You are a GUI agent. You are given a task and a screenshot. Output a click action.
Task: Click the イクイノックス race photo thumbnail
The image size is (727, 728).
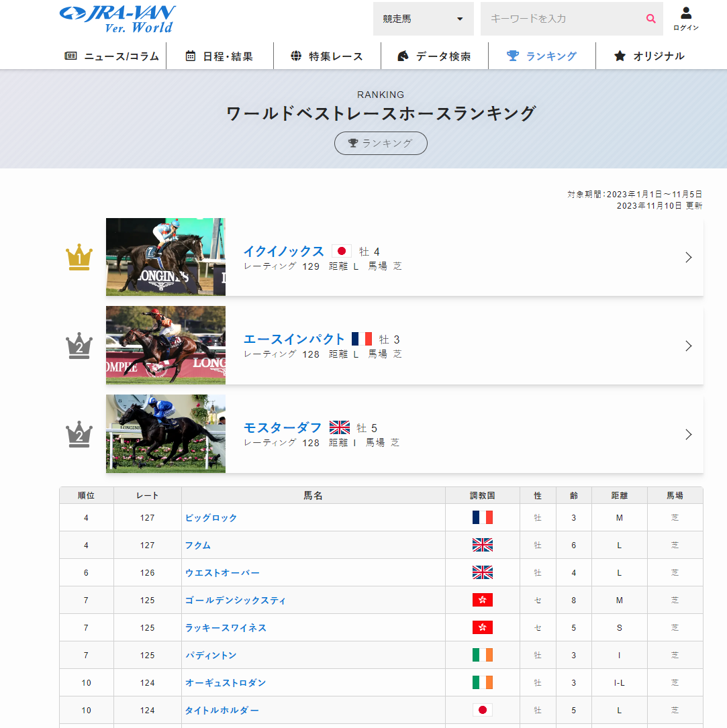tap(166, 257)
